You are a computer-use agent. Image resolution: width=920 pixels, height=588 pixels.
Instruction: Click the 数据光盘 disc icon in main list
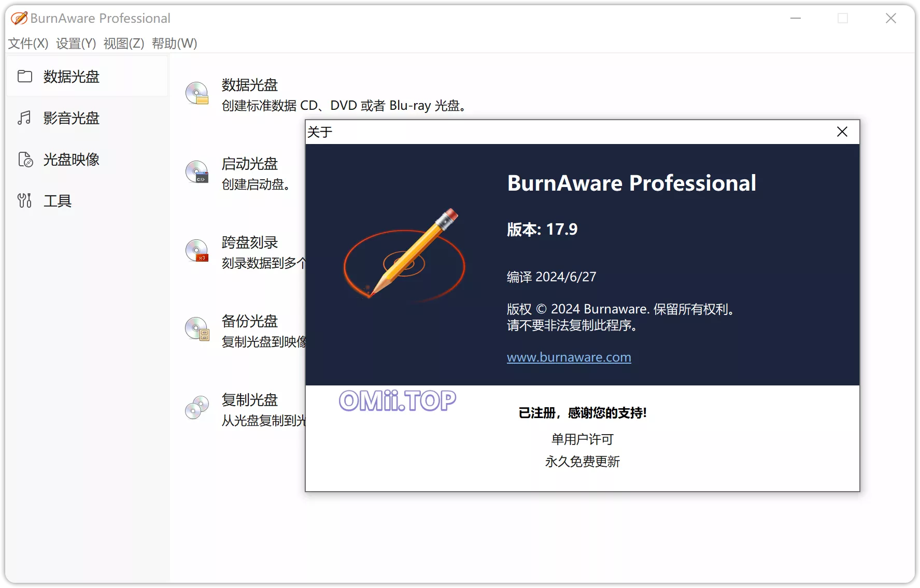pyautogui.click(x=197, y=93)
